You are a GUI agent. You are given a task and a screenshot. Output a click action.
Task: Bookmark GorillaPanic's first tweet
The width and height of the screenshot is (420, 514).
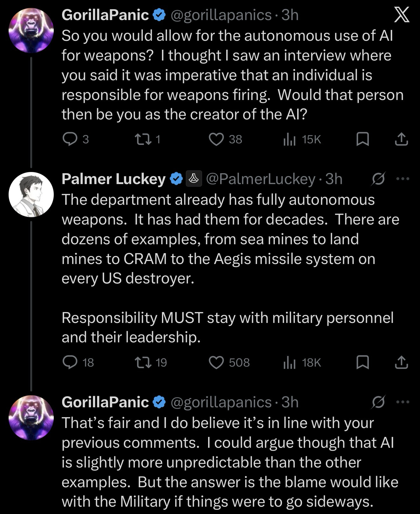click(x=363, y=139)
